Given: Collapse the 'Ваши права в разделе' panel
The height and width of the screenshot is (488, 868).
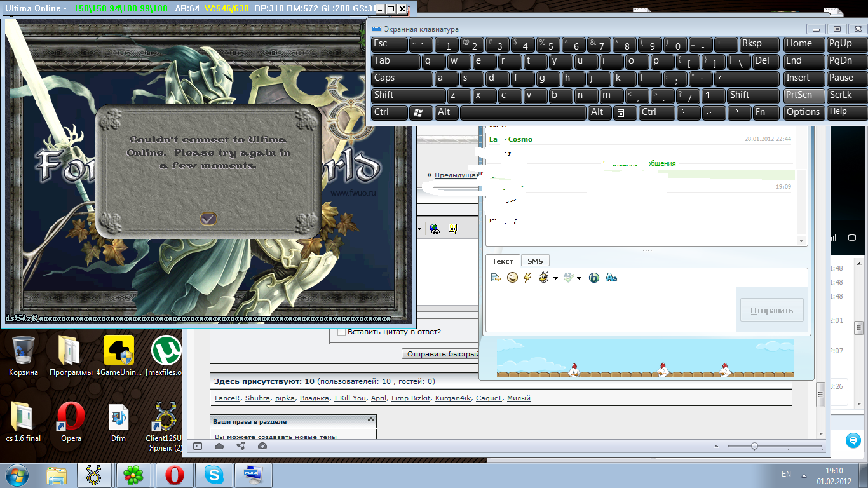Looking at the screenshot, I should point(370,421).
